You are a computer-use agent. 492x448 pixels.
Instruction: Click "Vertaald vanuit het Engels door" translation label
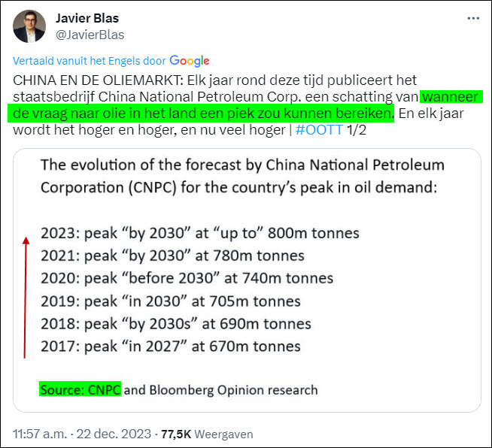pyautogui.click(x=90, y=61)
